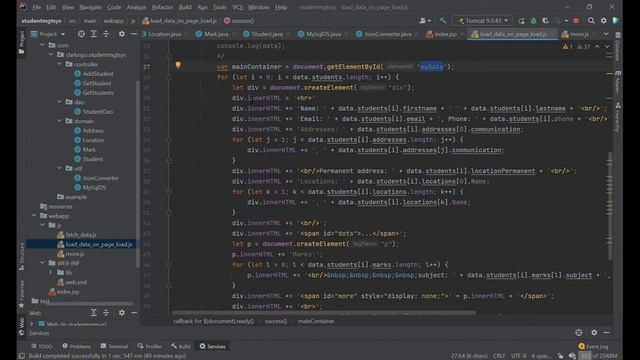Switch to MySqlDS.java tab

tap(323, 34)
